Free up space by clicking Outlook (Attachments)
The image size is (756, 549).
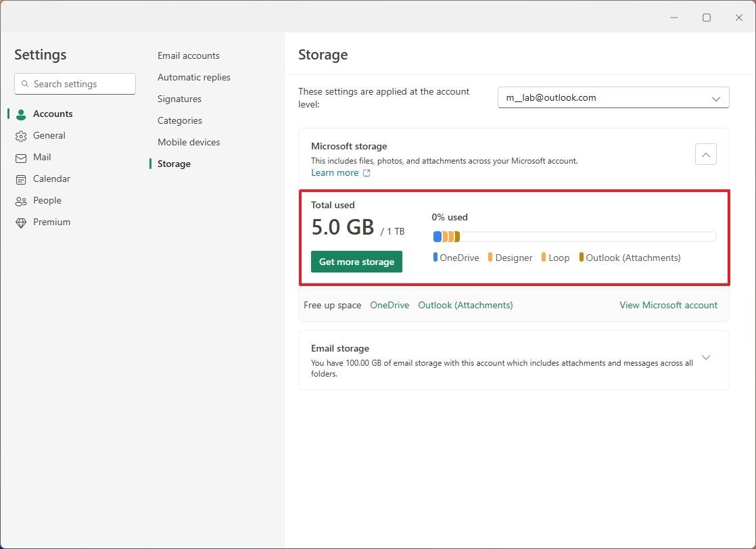click(465, 305)
